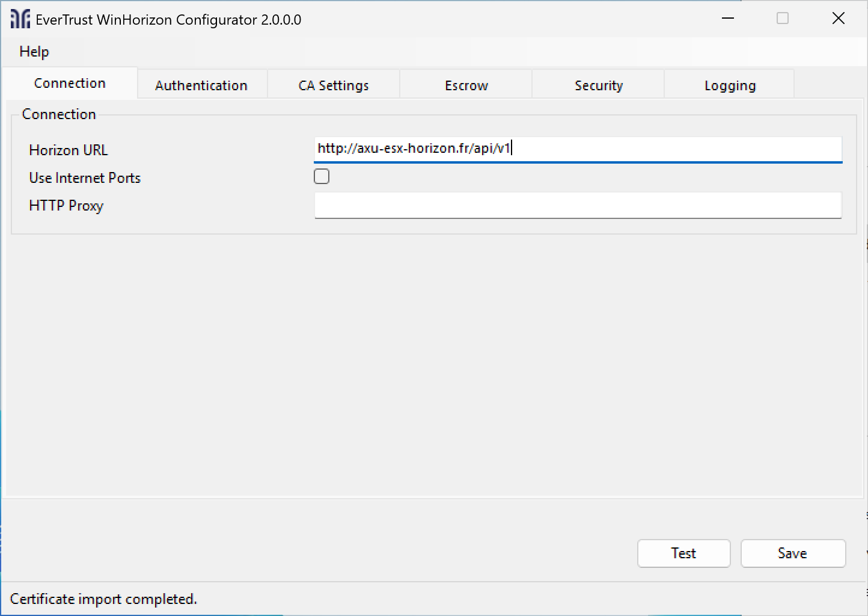Click the Connection group box header
868x616 pixels.
[59, 114]
